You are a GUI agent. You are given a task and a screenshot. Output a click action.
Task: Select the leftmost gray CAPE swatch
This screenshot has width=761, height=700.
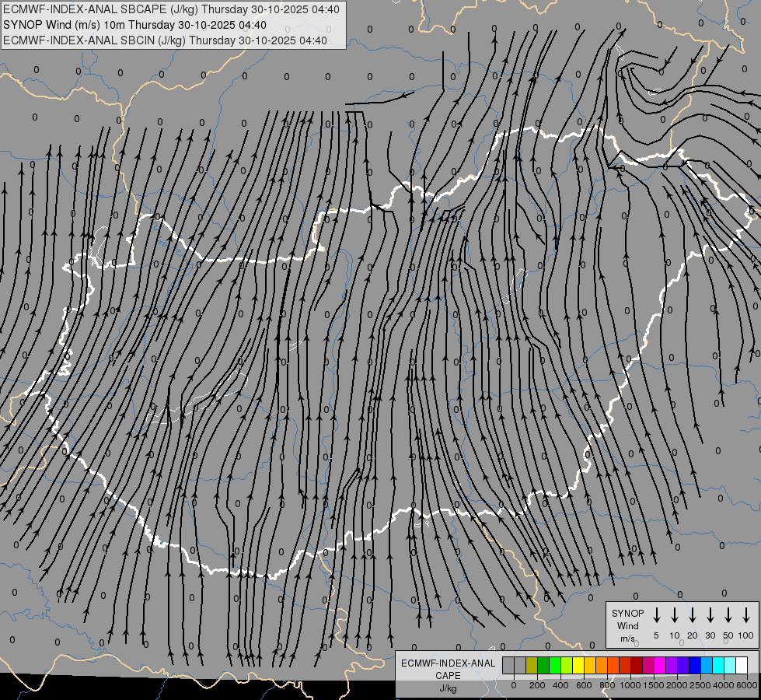point(508,665)
